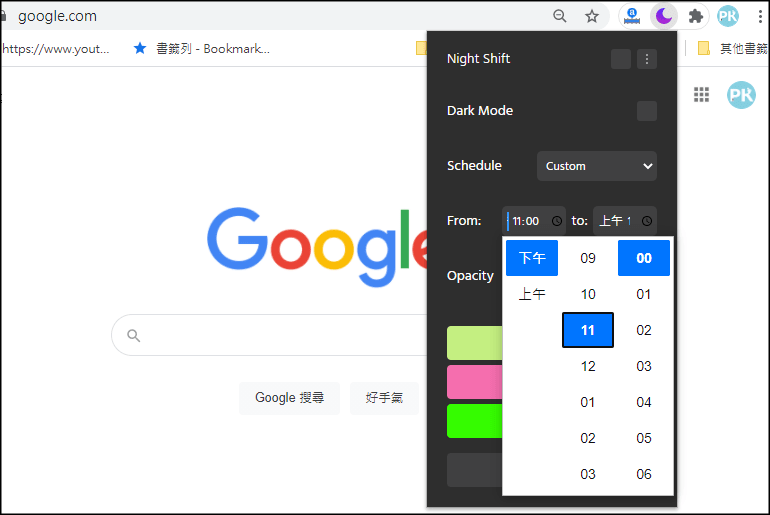
Task: Select minute 03 in the minute column
Action: coord(644,366)
